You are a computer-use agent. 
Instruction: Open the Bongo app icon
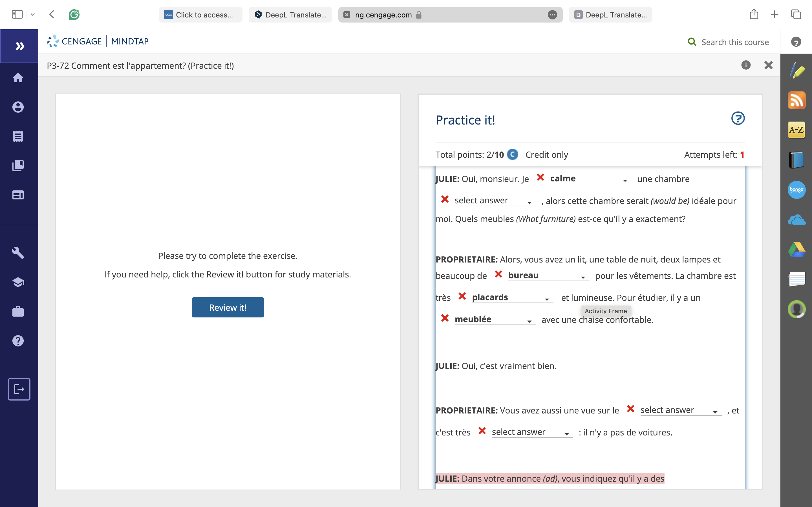pos(796,190)
